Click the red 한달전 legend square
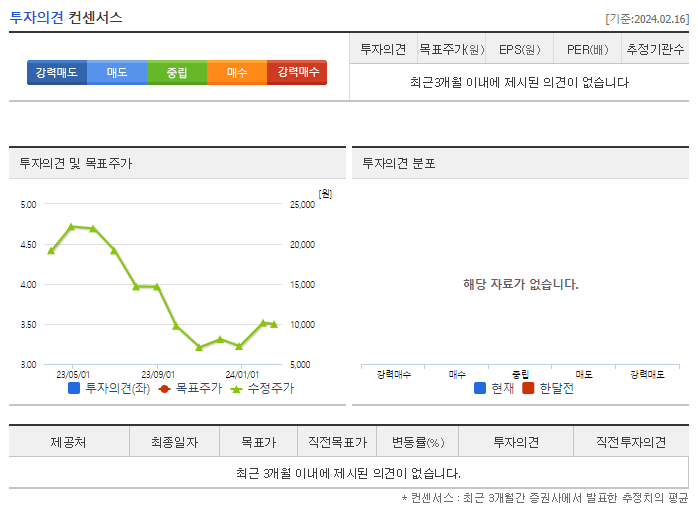The image size is (698, 516). point(528,388)
